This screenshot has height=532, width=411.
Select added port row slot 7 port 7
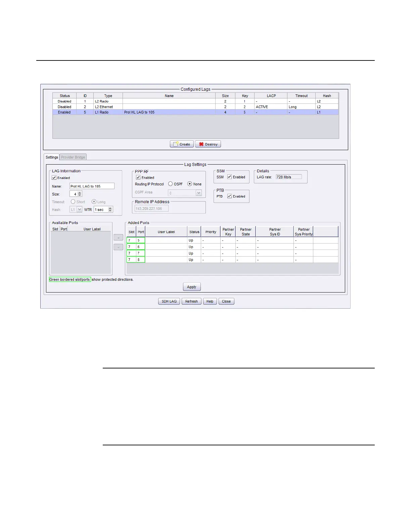[x=232, y=253]
